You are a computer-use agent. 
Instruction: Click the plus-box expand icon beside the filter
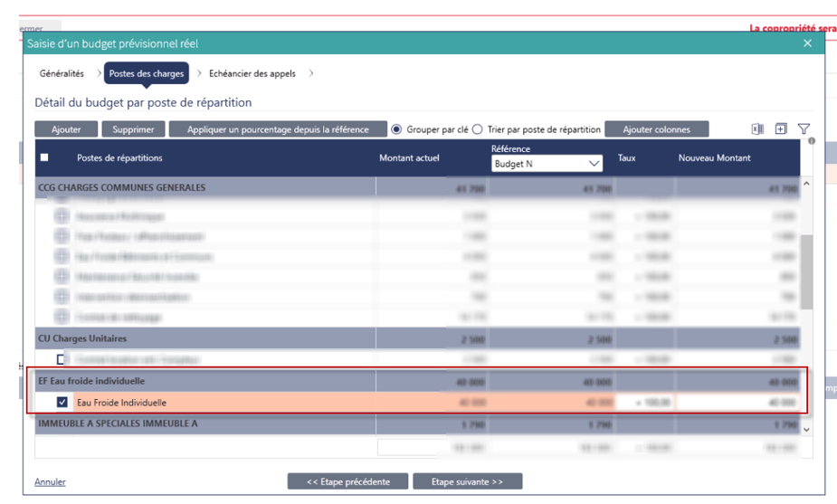pos(781,129)
